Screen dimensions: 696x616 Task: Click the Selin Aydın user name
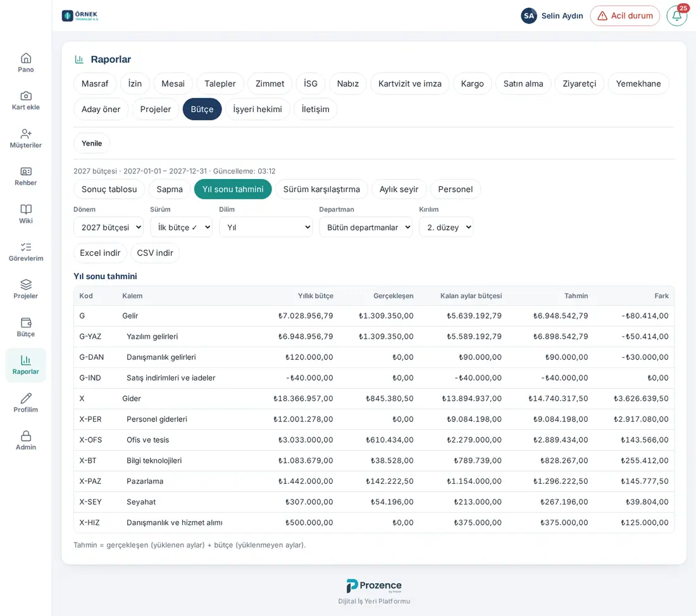click(562, 16)
